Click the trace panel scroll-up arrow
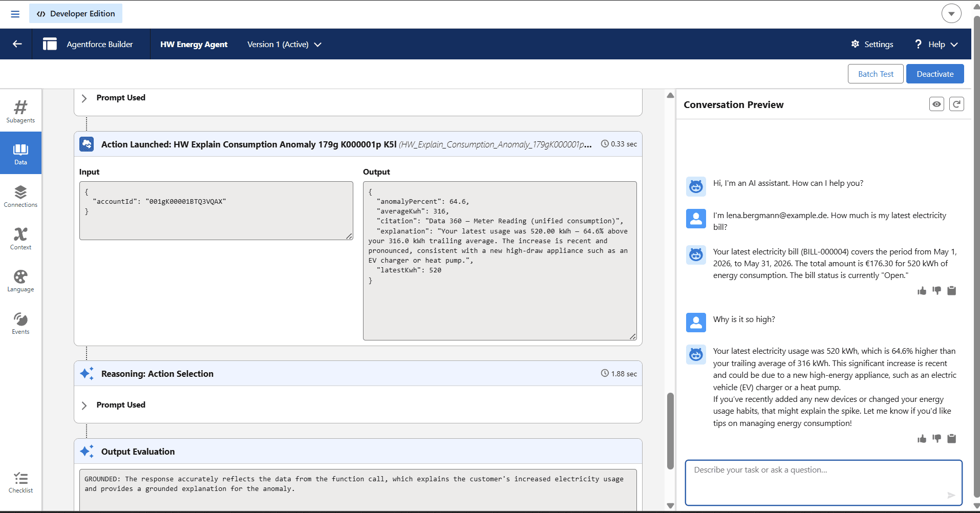 point(670,95)
